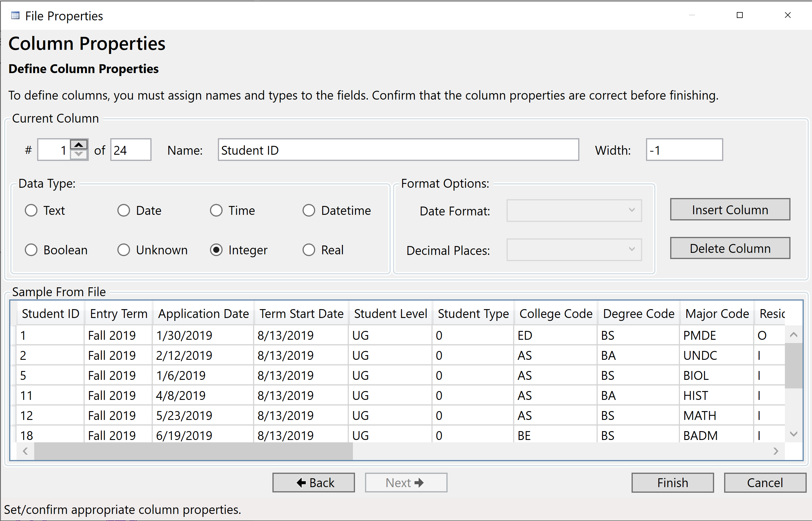Viewport: 812px width, 521px height.
Task: Select the Datetime data type
Action: coord(309,210)
